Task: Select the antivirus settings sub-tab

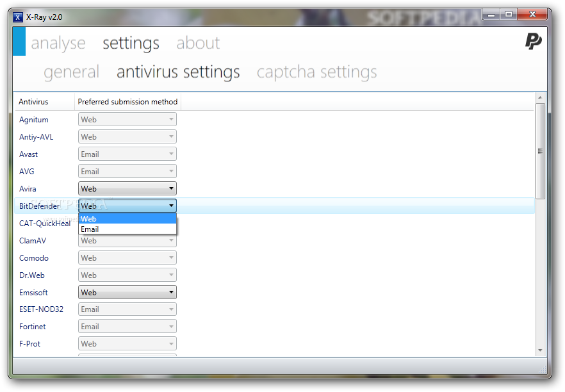Action: pos(178,72)
